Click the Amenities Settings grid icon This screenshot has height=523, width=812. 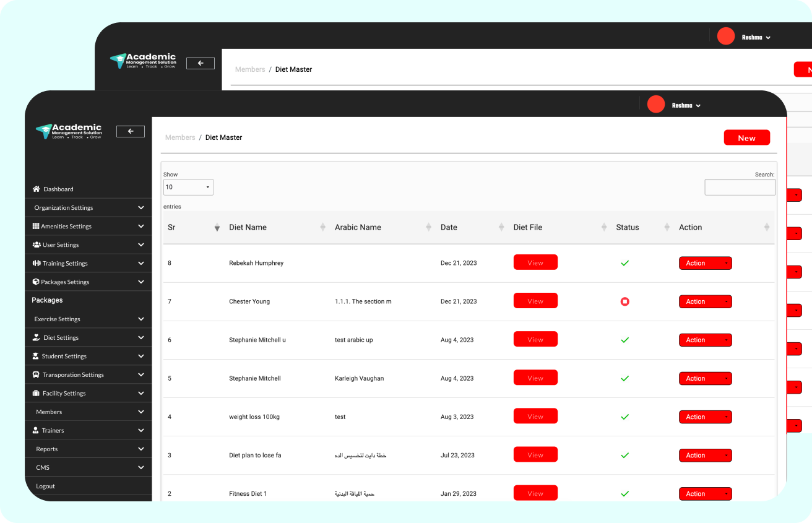37,226
